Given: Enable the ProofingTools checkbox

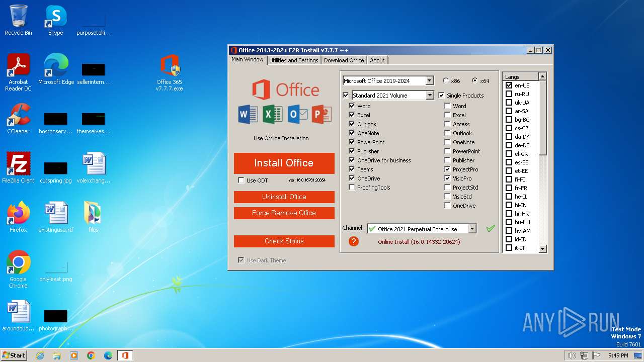Looking at the screenshot, I should (x=352, y=188).
